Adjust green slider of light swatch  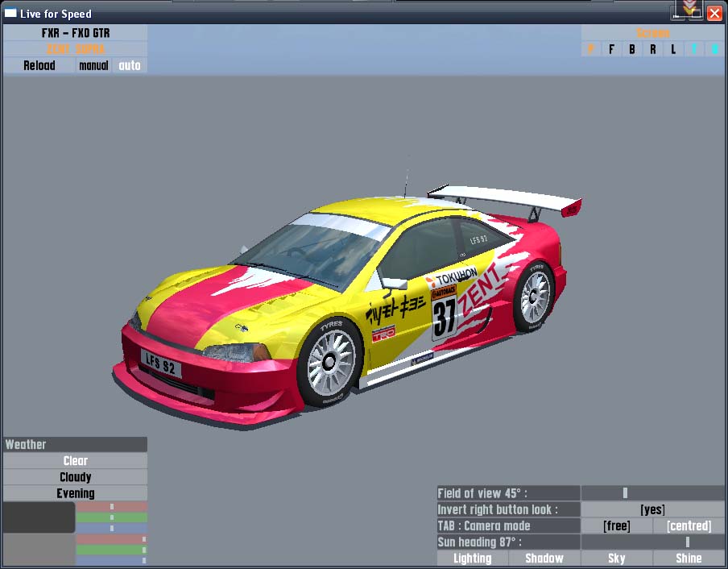click(x=111, y=550)
